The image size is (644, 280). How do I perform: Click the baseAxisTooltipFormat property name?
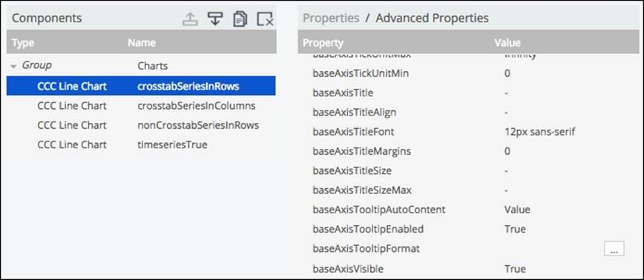click(366, 248)
